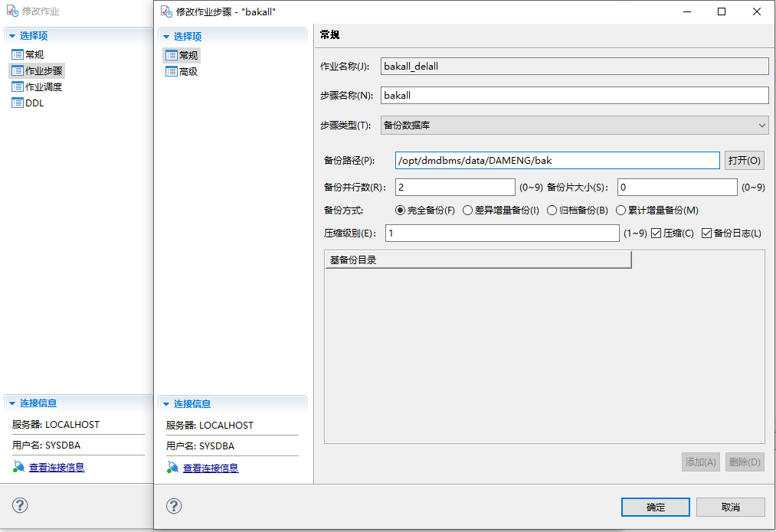This screenshot has width=776, height=532.
Task: Click the 步骤名称 input field
Action: (x=574, y=96)
